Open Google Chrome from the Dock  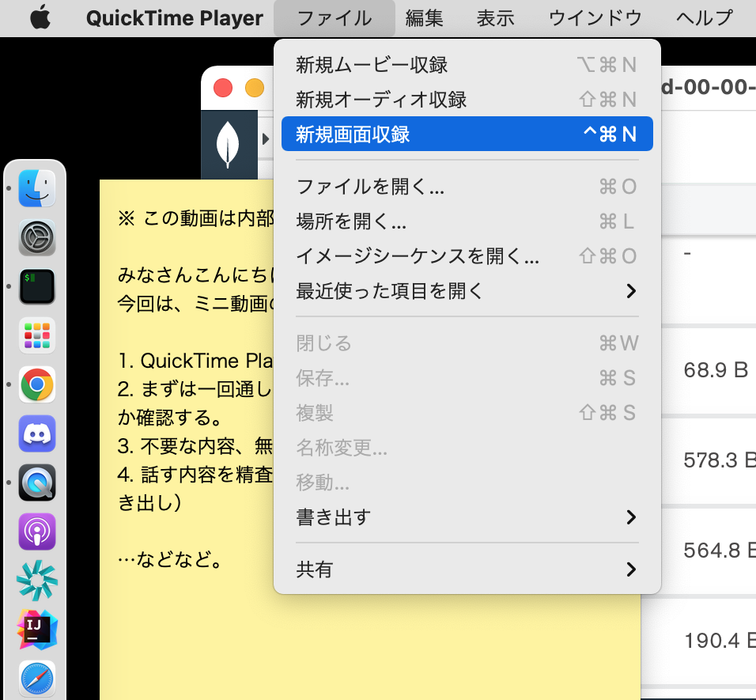(x=37, y=384)
